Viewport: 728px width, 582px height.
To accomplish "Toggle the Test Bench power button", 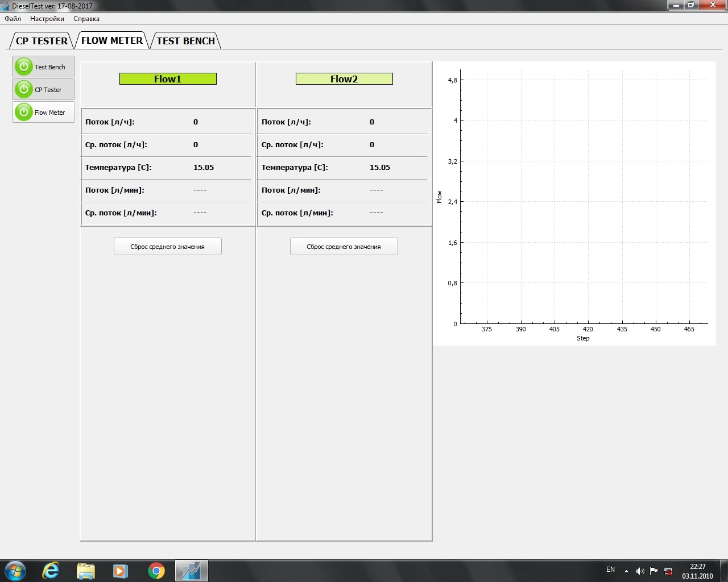I will [43, 66].
